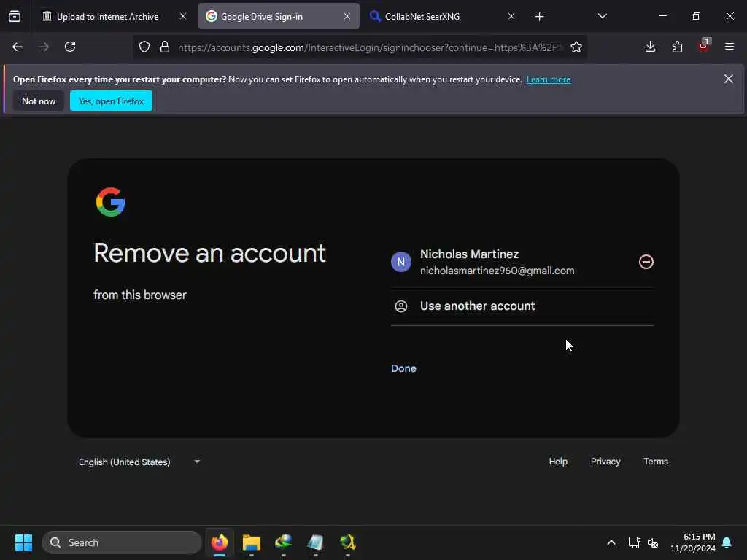747x560 pixels.
Task: Switch to CollabNet SearXNG tab
Action: click(443, 17)
